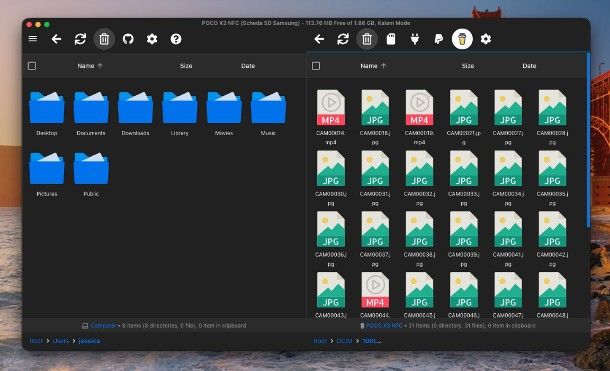Image resolution: width=610 pixels, height=371 pixels.
Task: Select the CAM00030.jpg image file
Action: [x=331, y=178]
